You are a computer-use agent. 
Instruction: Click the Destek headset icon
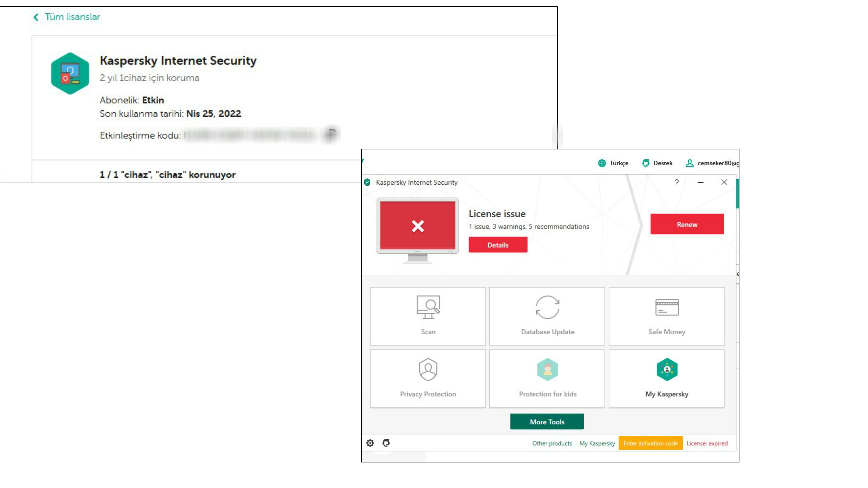(x=646, y=163)
